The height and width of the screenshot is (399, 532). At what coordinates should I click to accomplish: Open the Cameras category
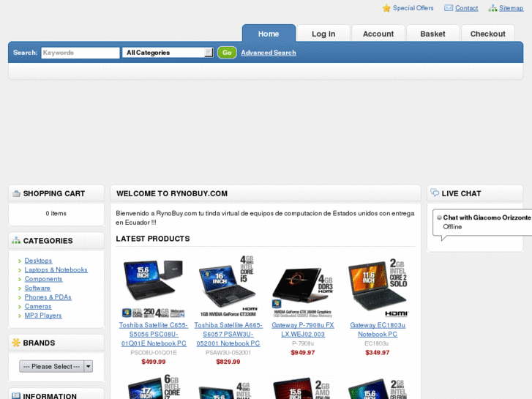point(38,306)
